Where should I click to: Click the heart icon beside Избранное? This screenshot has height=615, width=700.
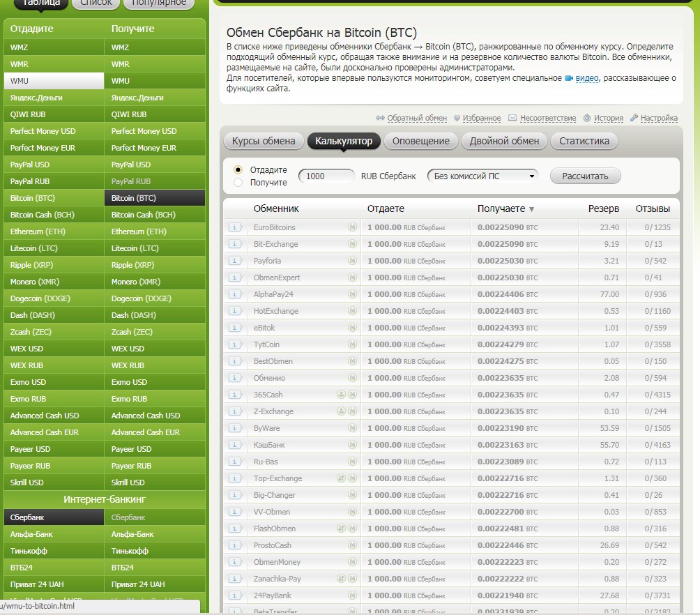coord(457,119)
